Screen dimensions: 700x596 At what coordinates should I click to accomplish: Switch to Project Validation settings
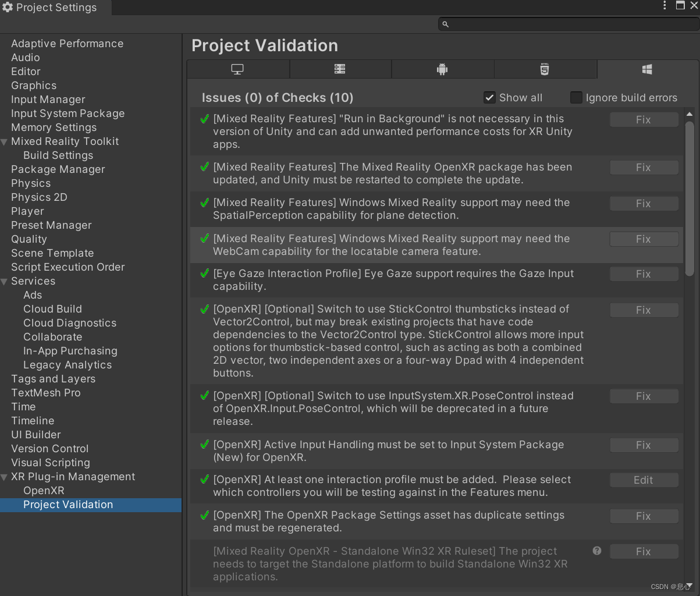67,504
